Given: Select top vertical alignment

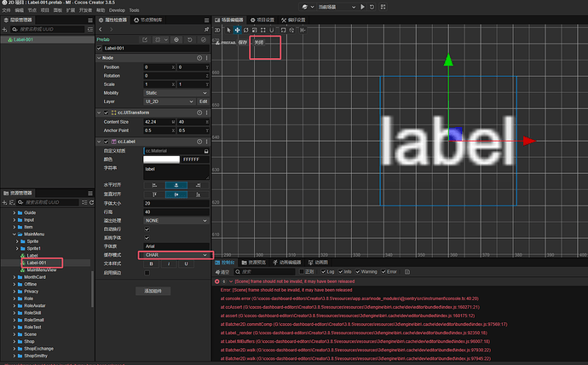Looking at the screenshot, I should [x=154, y=194].
